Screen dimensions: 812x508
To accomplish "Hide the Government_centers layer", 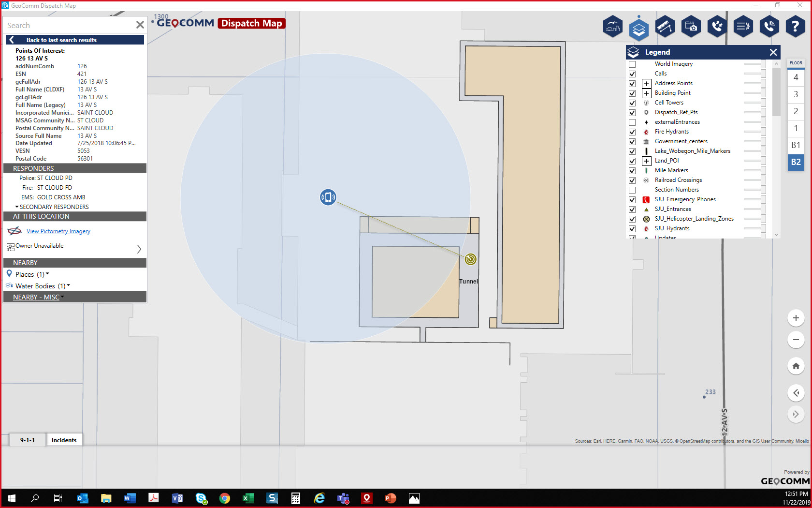I will [632, 141].
